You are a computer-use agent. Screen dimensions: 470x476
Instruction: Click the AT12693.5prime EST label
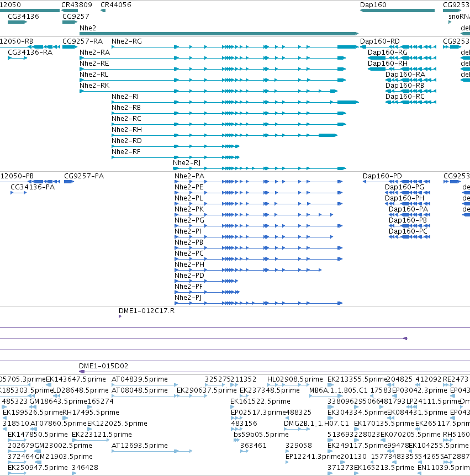140,446
